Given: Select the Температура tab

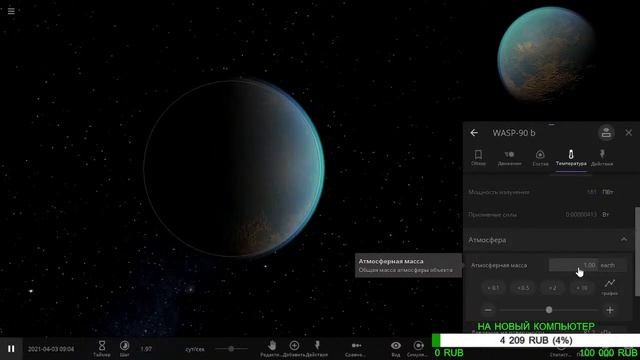Looking at the screenshot, I should 571,158.
